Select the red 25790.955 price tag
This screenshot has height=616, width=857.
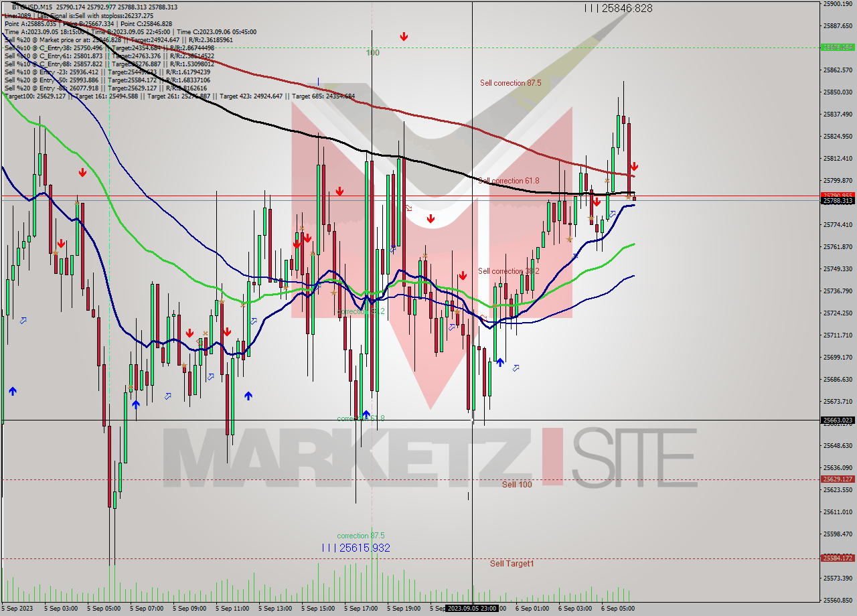(x=838, y=195)
